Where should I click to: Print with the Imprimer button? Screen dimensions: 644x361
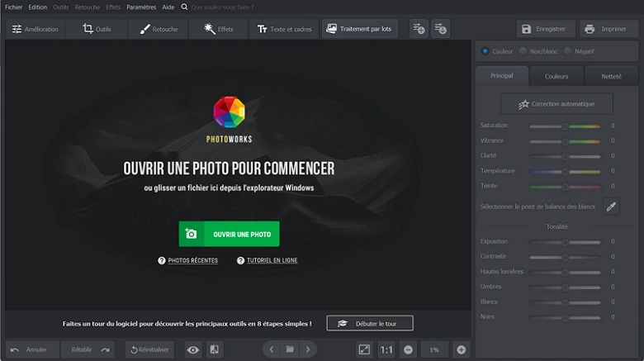point(608,29)
